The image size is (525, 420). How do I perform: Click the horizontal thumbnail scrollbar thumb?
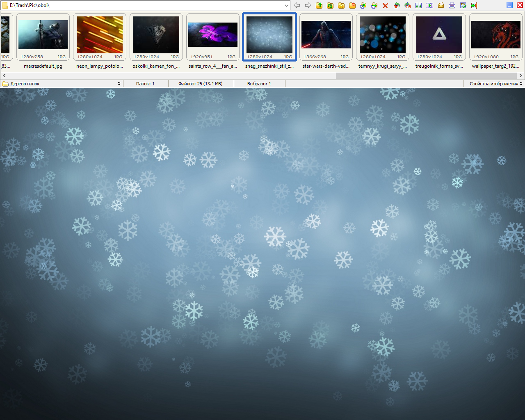[426, 75]
